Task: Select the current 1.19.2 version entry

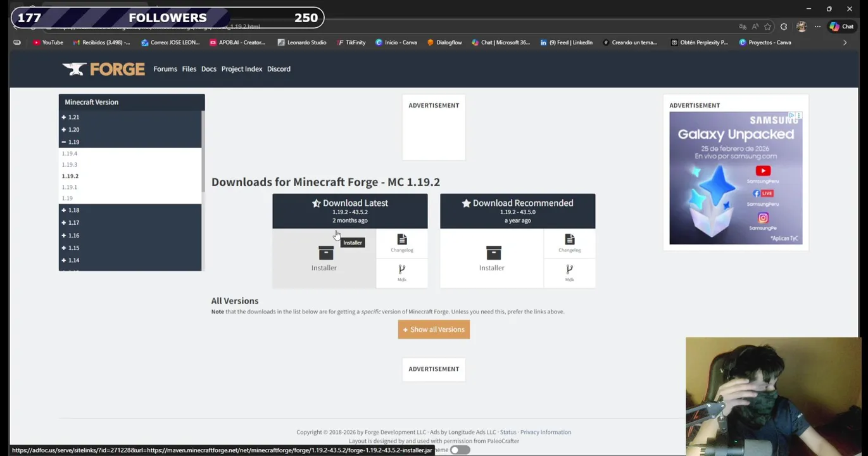Action: [70, 176]
